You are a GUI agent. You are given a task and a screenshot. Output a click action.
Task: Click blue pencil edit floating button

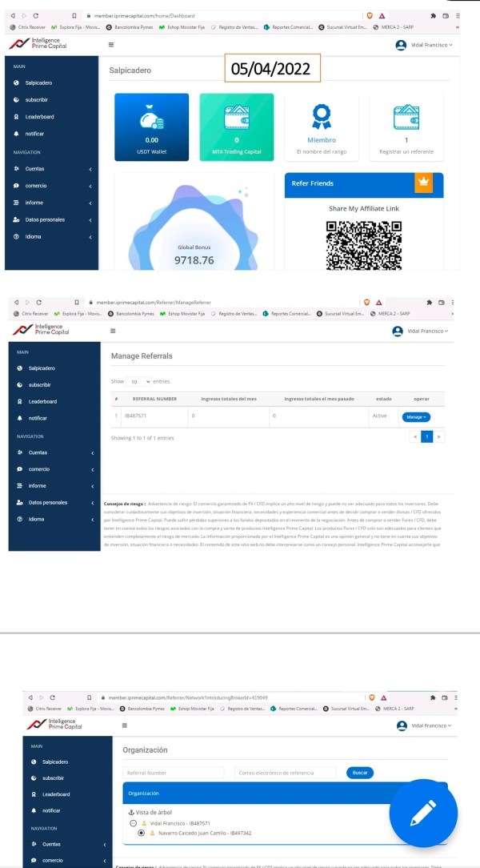[x=423, y=814]
